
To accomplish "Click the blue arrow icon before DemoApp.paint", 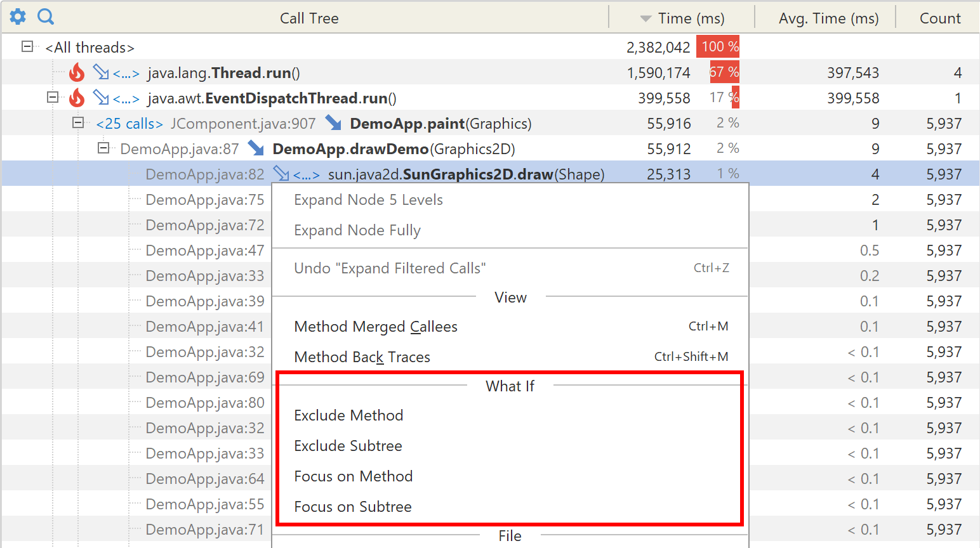I will [x=333, y=122].
